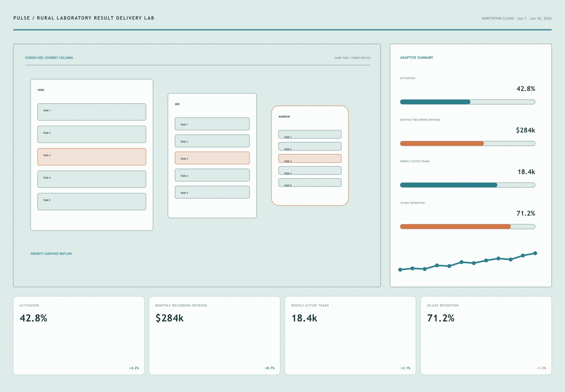
Task: Select Task 4 in the Mid column
Action: click(212, 175)
